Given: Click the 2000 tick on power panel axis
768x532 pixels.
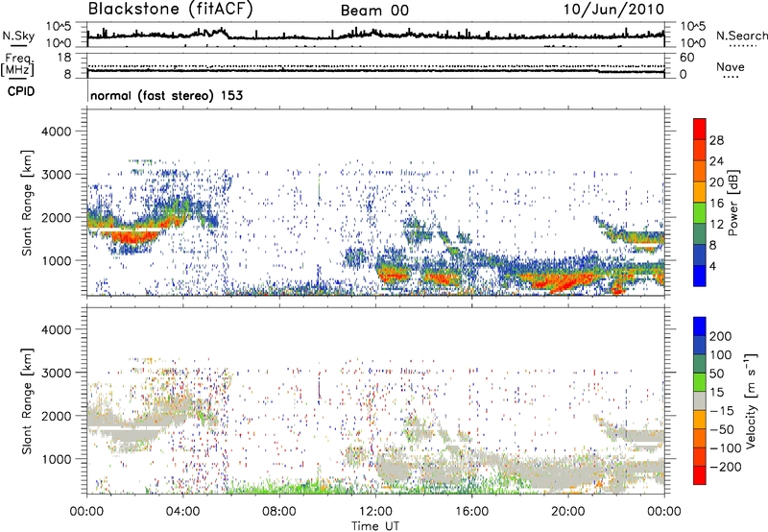Looking at the screenshot, I should [x=56, y=217].
